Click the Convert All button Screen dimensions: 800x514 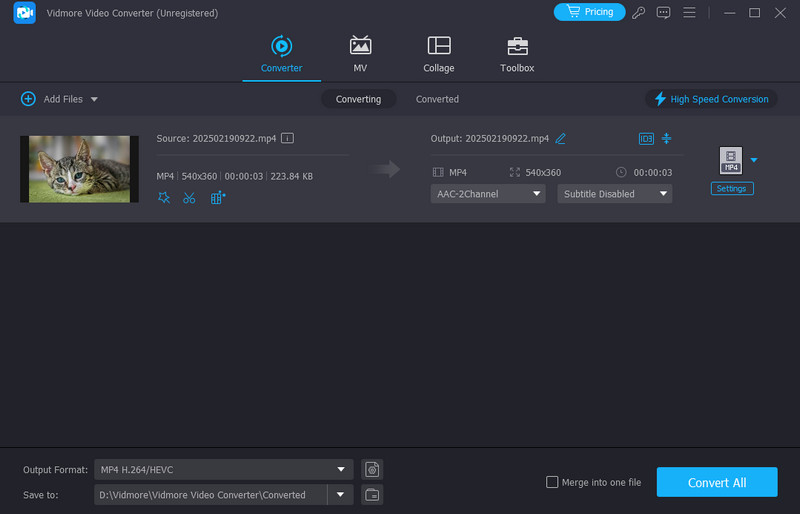[x=717, y=482]
